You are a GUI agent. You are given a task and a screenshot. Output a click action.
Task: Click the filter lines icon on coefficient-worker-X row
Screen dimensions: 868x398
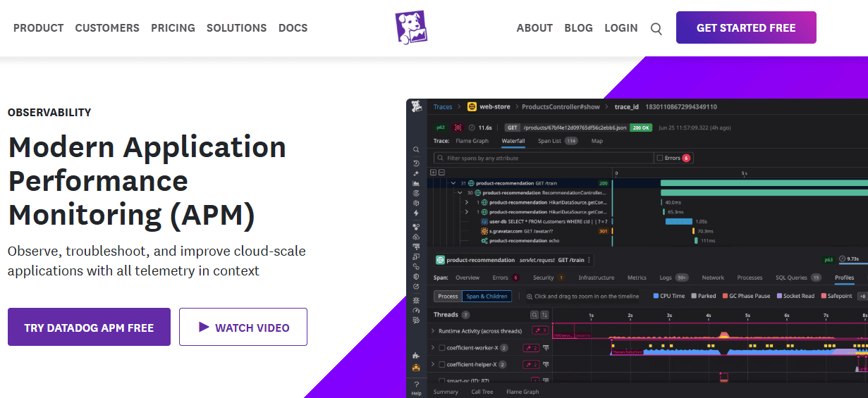(546, 347)
